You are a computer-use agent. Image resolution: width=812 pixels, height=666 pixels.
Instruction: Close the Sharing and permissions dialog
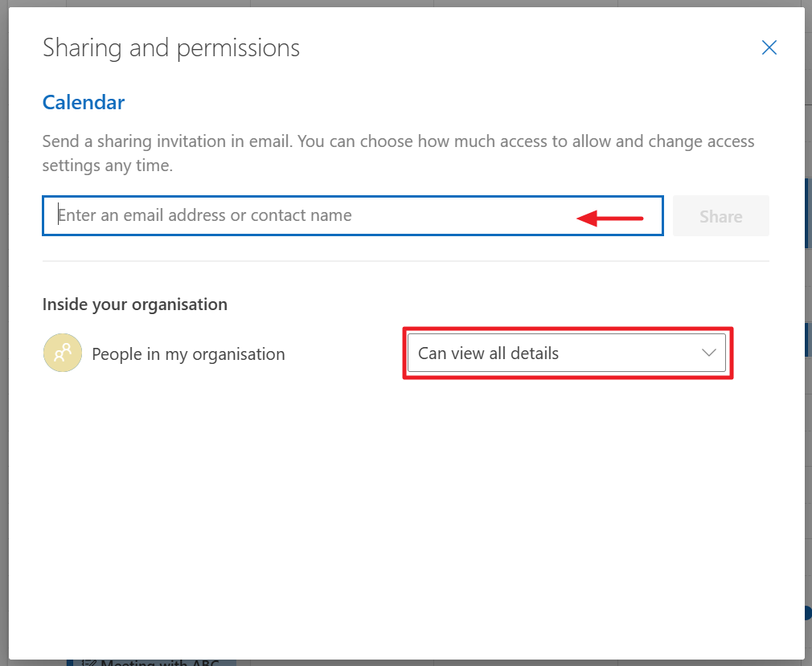tap(769, 47)
